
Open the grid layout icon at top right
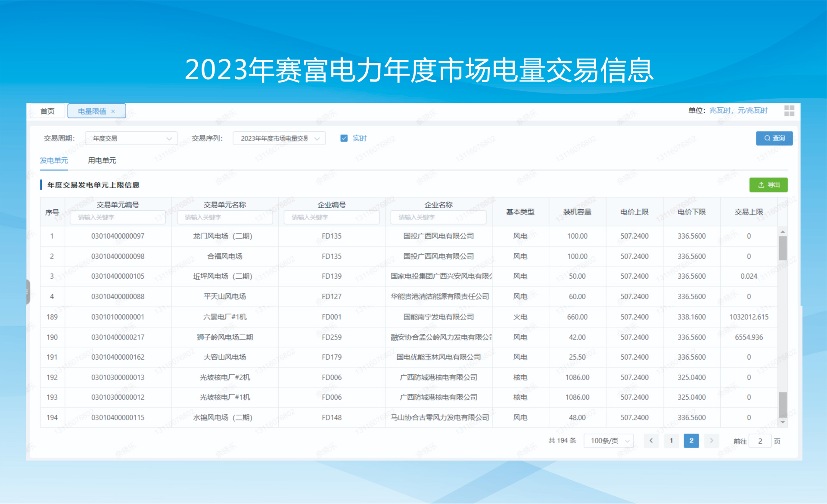(789, 111)
